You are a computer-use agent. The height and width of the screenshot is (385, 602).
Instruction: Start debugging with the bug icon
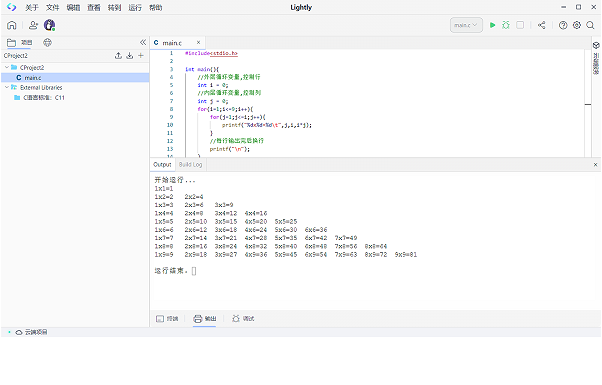point(506,25)
